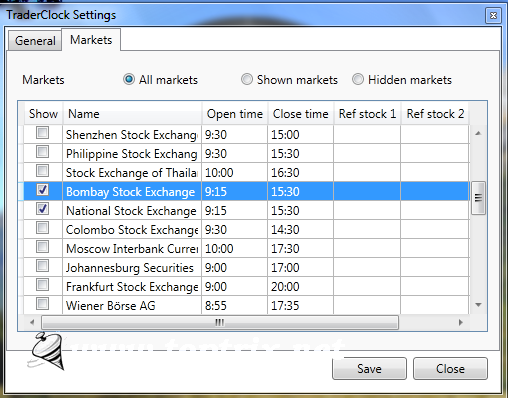Screen dimensions: 508x398
Task: Select the Colombo Stock Exchange name cell
Action: coord(132,229)
